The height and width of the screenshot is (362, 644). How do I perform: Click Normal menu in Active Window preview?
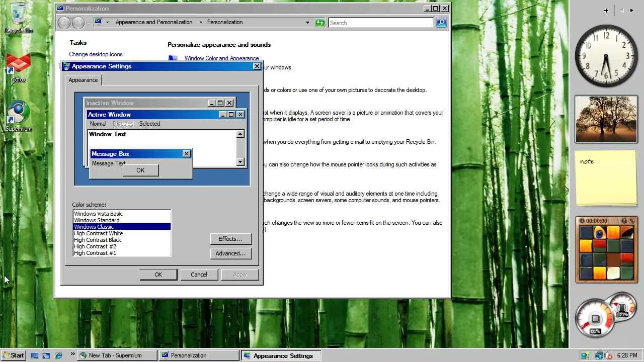98,124
